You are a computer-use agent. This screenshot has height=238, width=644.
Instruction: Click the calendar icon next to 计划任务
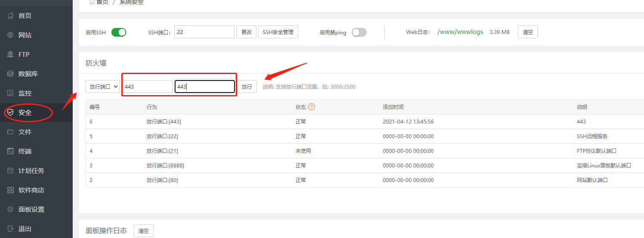click(11, 170)
